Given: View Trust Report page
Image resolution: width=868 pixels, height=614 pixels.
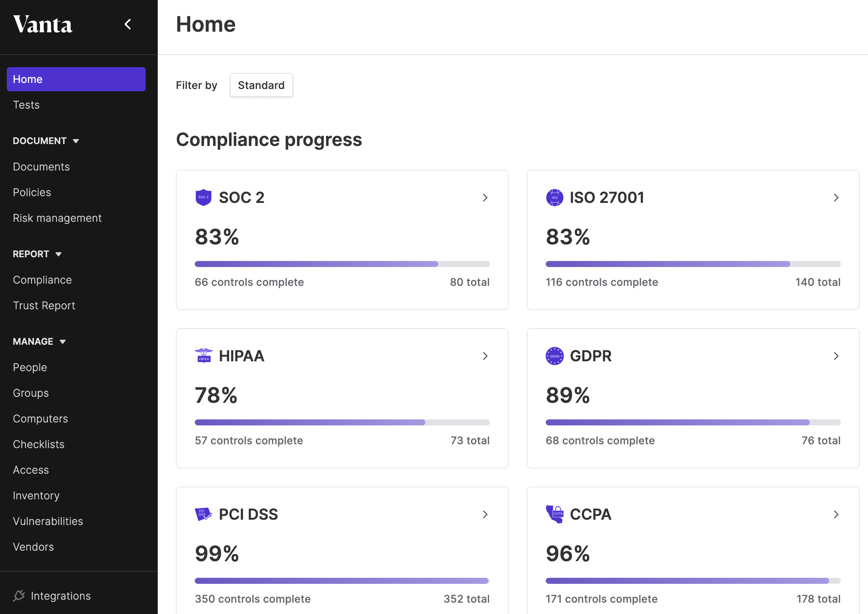Looking at the screenshot, I should 43,305.
